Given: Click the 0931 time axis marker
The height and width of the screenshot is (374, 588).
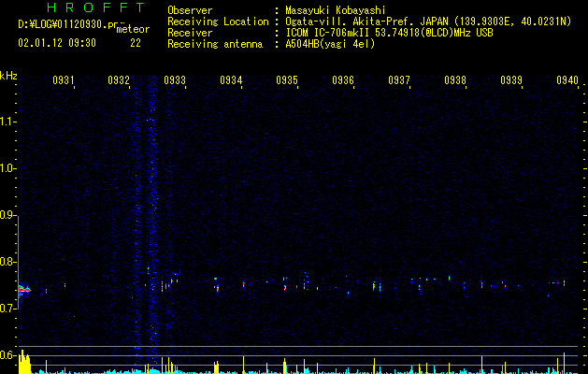Looking at the screenshot, I should (63, 80).
